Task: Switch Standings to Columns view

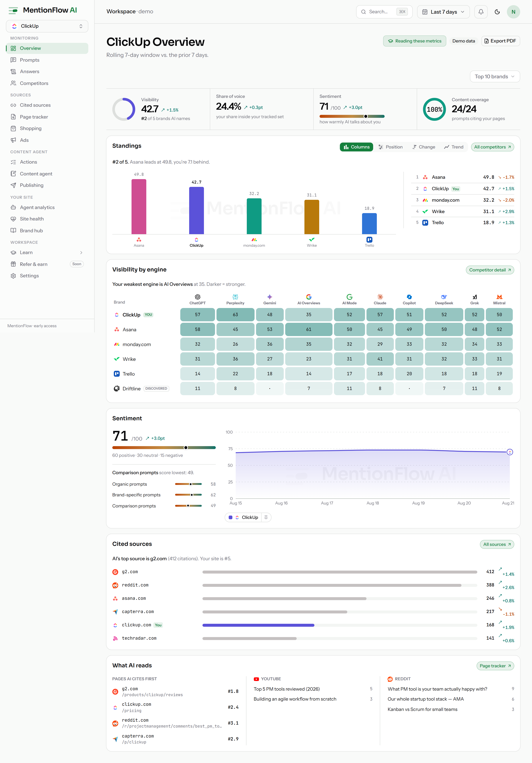Action: click(x=357, y=147)
